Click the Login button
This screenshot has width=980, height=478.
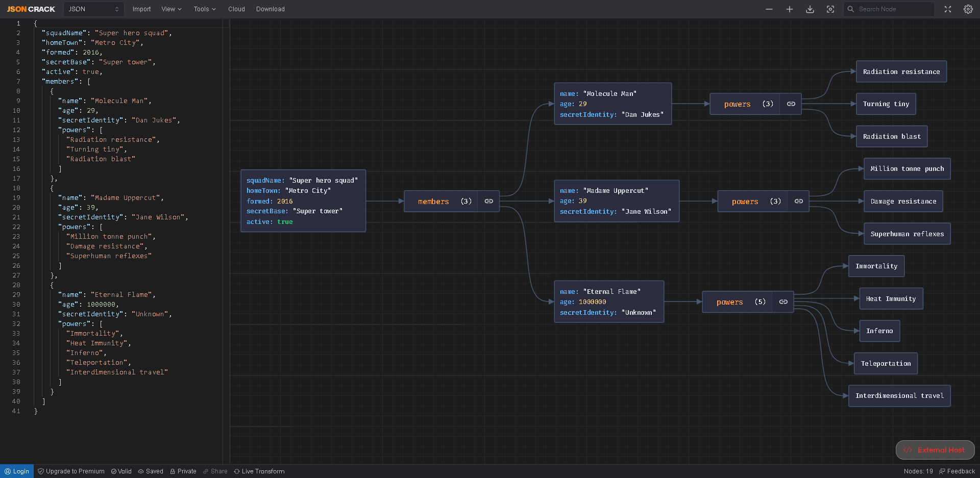pos(17,471)
